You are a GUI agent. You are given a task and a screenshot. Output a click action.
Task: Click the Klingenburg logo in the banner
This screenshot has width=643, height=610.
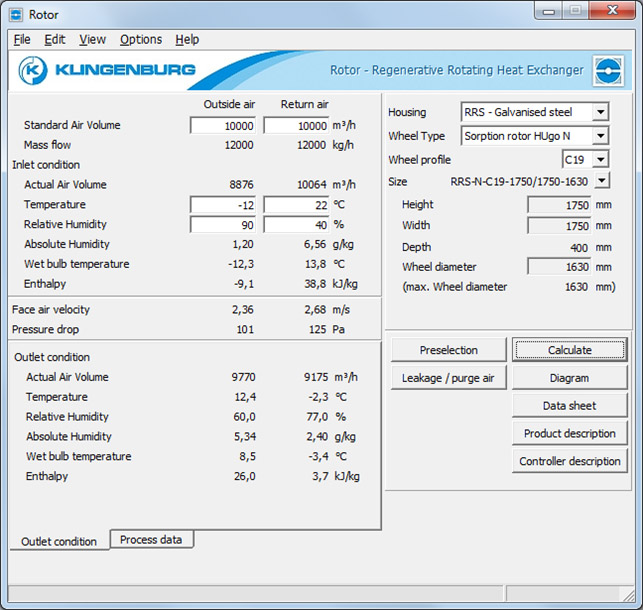click(x=106, y=70)
